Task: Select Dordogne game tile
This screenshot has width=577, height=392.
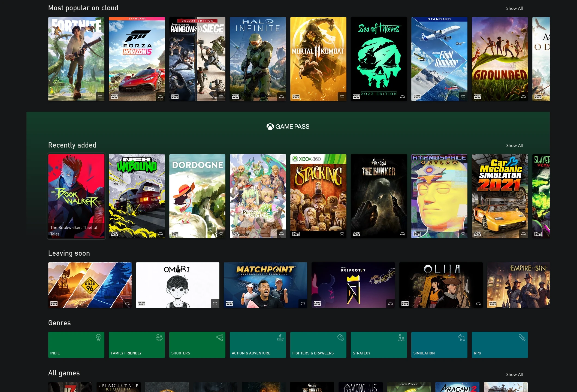Action: click(197, 196)
